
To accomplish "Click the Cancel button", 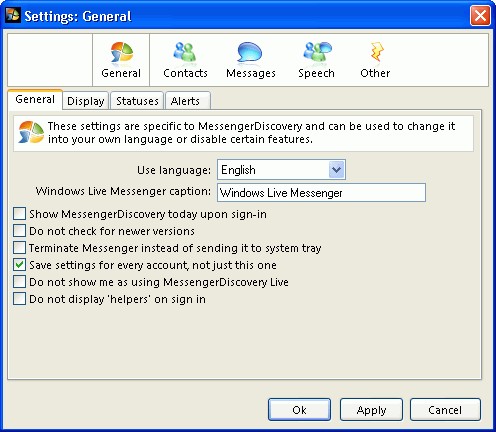I will coord(445,409).
